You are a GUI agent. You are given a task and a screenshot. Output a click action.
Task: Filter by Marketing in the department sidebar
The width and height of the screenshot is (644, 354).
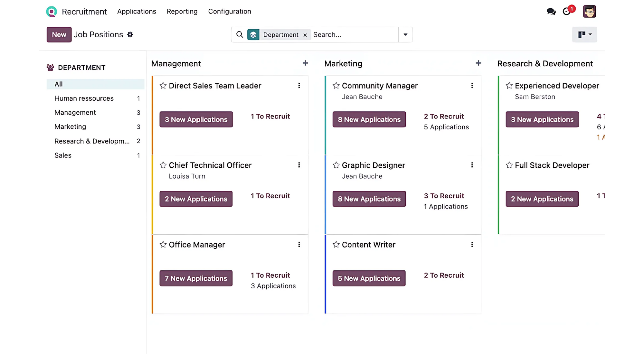click(70, 127)
